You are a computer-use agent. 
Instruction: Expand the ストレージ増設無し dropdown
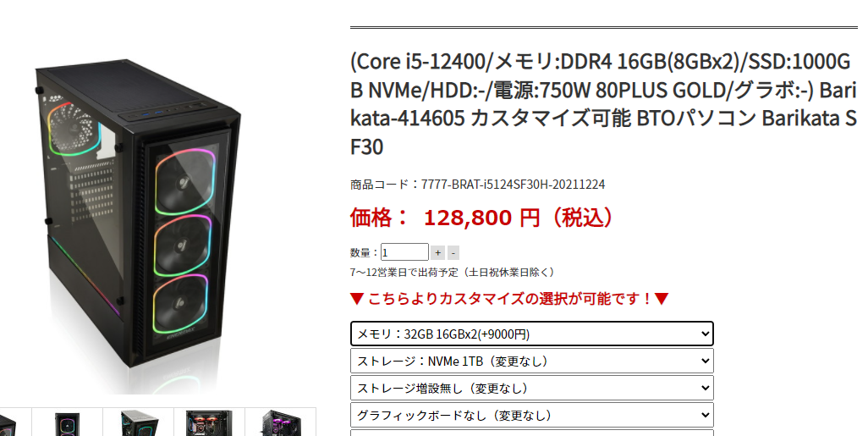[532, 388]
